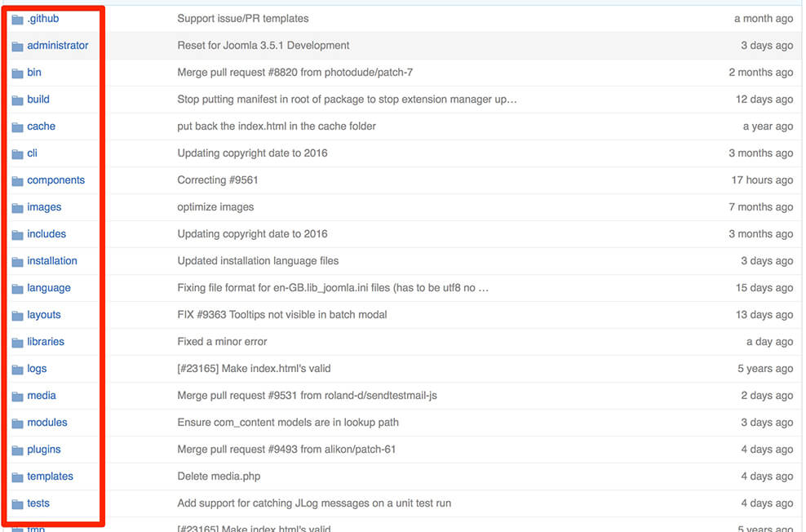Screen dimensions: 806x532
Task: Click the folder icon next to tests
Action: pyautogui.click(x=17, y=503)
